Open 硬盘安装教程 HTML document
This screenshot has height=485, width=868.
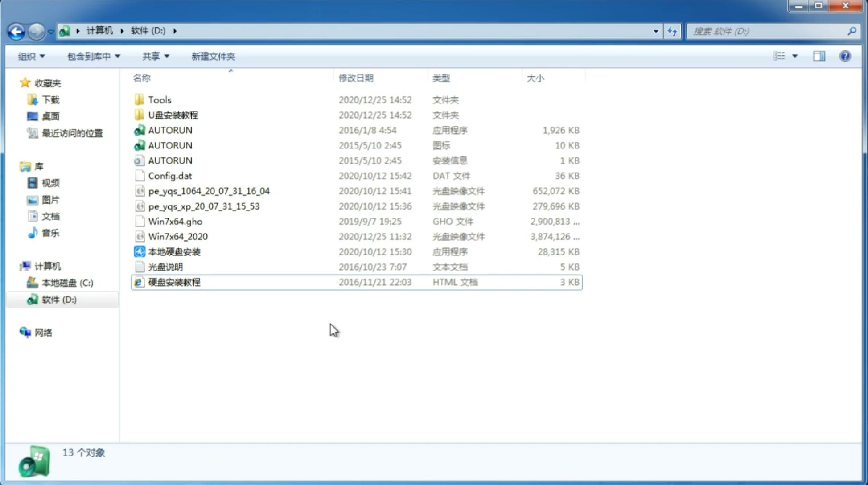click(x=173, y=282)
